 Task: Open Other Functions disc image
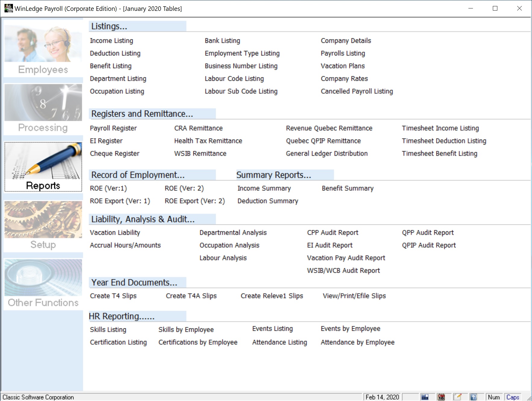pos(43,277)
